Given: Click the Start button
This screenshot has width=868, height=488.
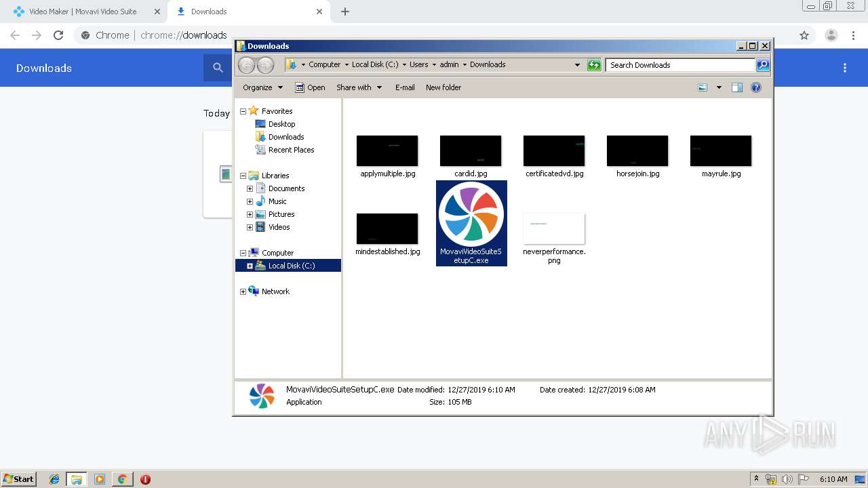Looking at the screenshot, I should click(19, 479).
